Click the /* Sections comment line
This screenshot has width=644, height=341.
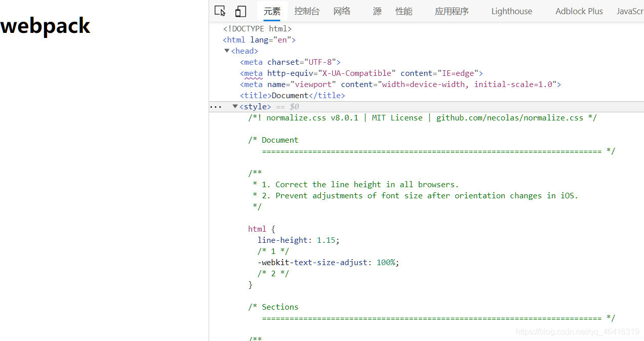tap(273, 307)
